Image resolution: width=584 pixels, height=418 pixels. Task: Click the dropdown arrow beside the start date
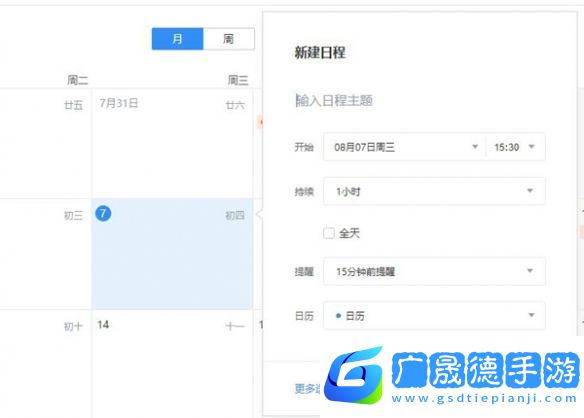click(475, 147)
